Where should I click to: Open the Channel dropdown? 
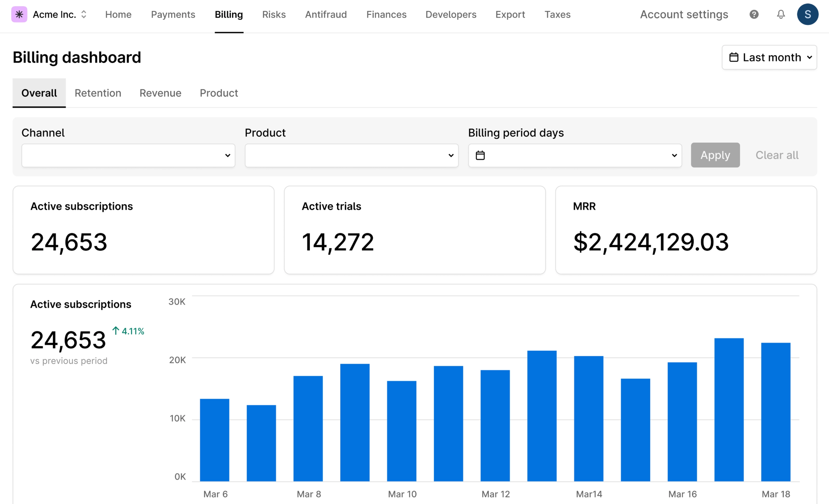128,156
